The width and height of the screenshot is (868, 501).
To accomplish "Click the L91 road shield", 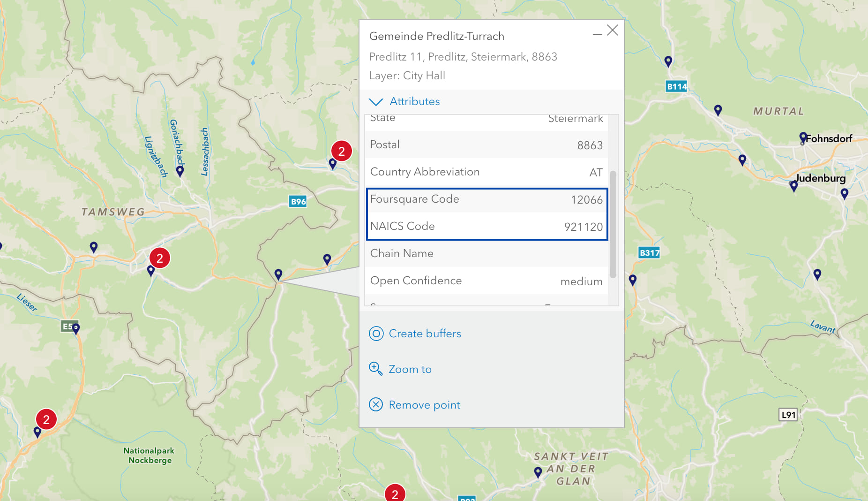I will [788, 415].
